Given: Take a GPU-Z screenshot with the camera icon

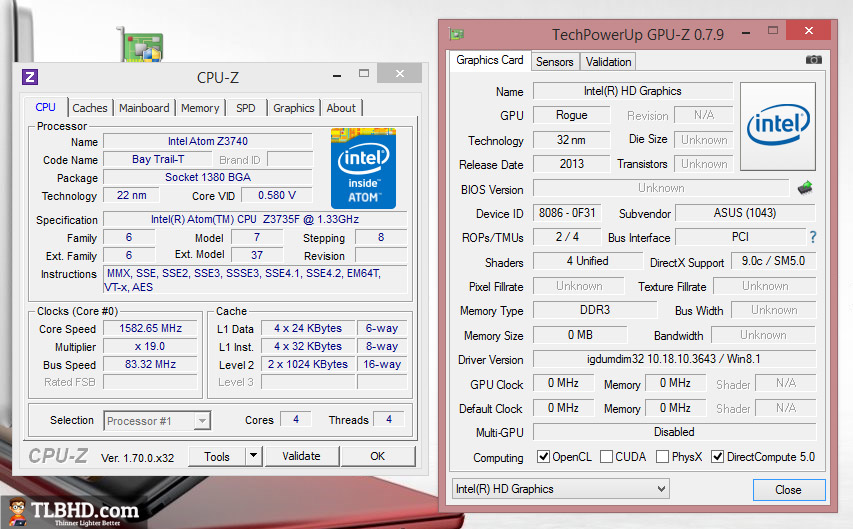Looking at the screenshot, I should coord(813,59).
